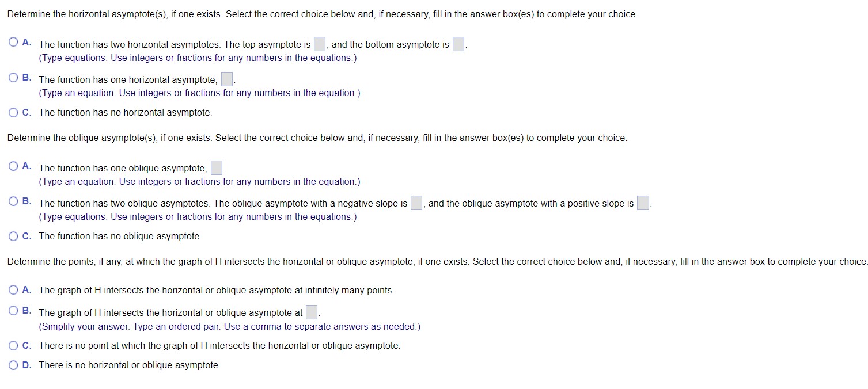Select choice B for asymptote intersection point

13,311
